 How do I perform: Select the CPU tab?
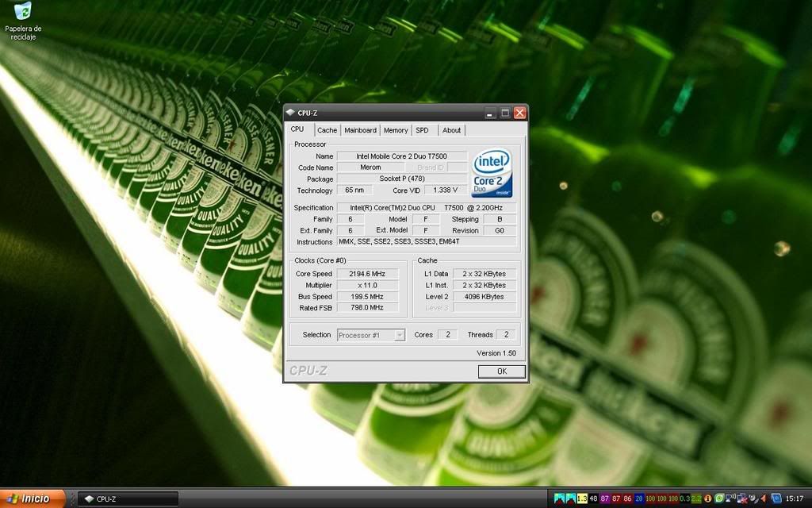pos(297,129)
